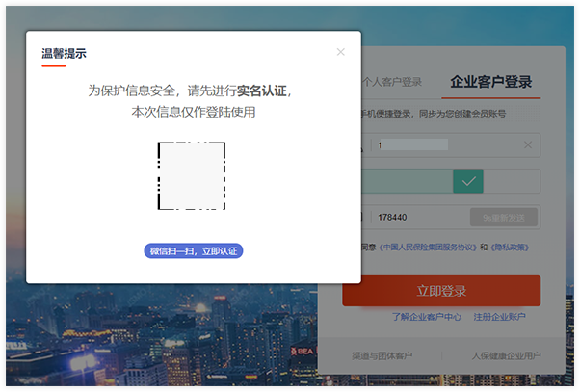580x392 pixels.
Task: Click the 实名认证 bold text
Action: click(261, 91)
